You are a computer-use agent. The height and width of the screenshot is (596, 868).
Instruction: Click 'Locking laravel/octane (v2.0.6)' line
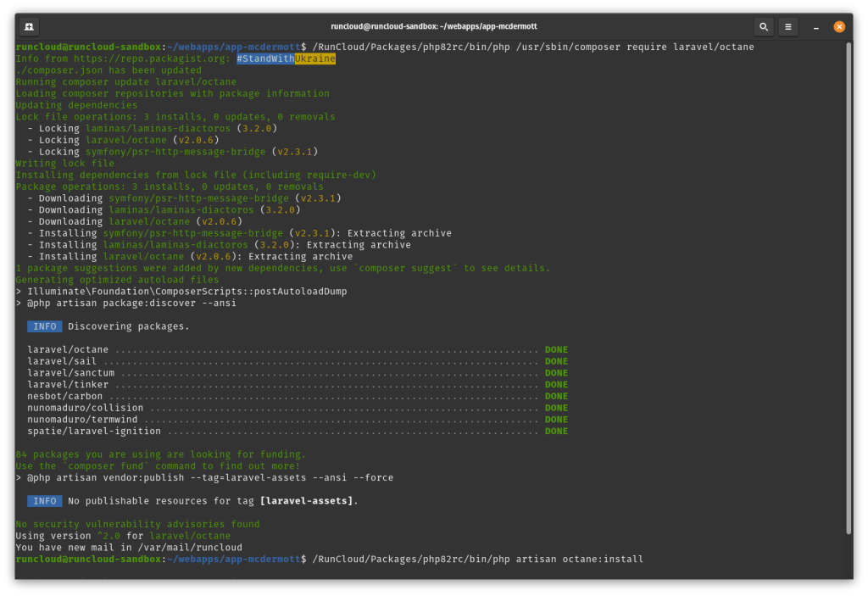(123, 140)
